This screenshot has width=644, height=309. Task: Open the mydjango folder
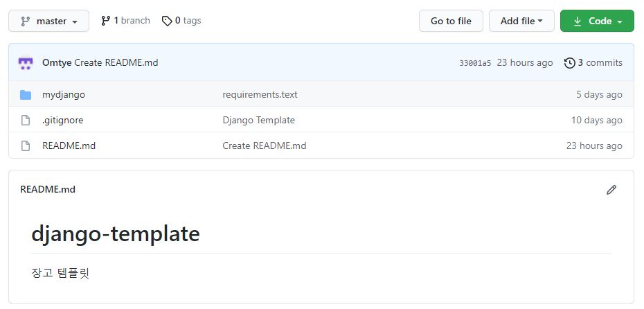click(64, 94)
